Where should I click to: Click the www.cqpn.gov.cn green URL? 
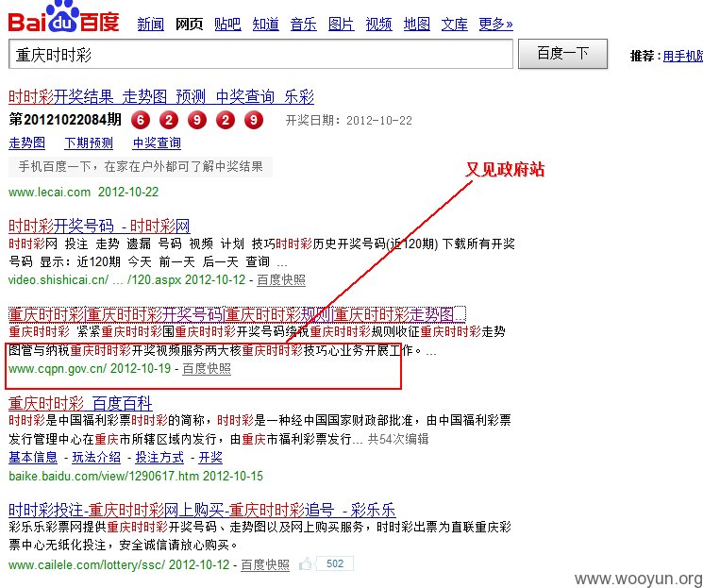point(58,369)
